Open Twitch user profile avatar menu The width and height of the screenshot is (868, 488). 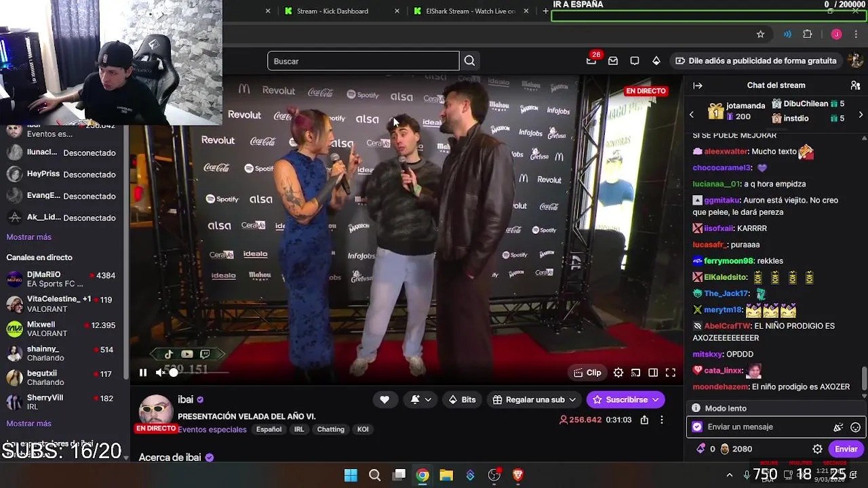click(x=856, y=61)
